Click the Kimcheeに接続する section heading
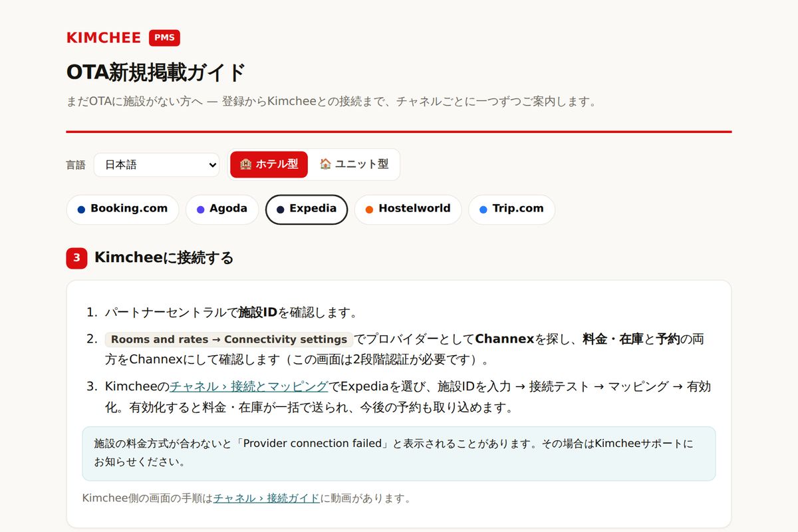Image resolution: width=798 pixels, height=532 pixels. [164, 258]
